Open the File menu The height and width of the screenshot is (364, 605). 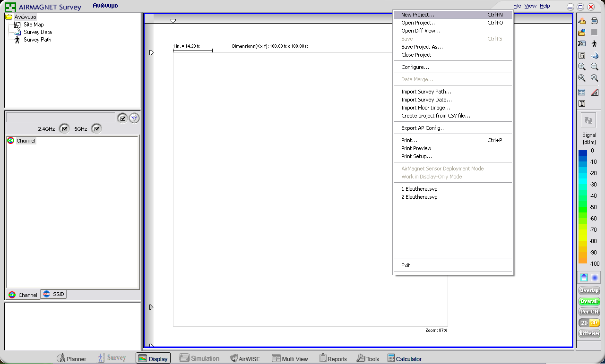(x=517, y=6)
